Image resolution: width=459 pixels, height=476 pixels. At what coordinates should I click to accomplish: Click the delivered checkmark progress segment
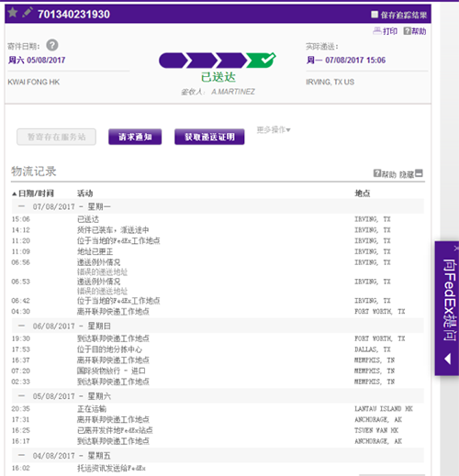point(261,60)
